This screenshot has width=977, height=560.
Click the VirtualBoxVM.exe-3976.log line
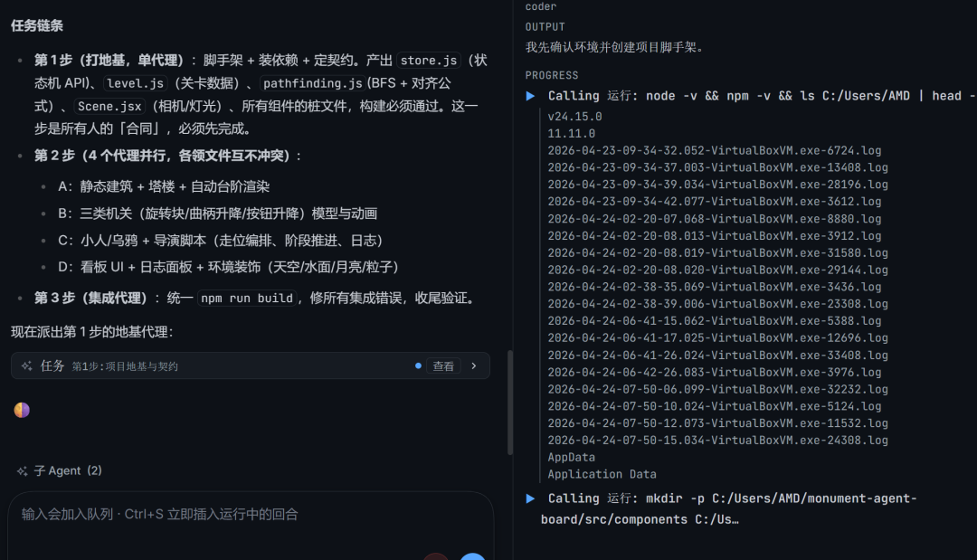tap(714, 372)
